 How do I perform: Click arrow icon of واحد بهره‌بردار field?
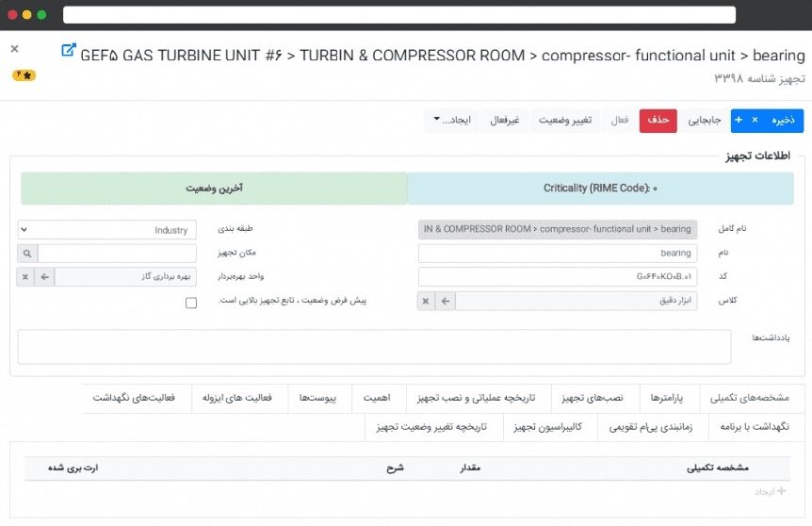point(44,277)
